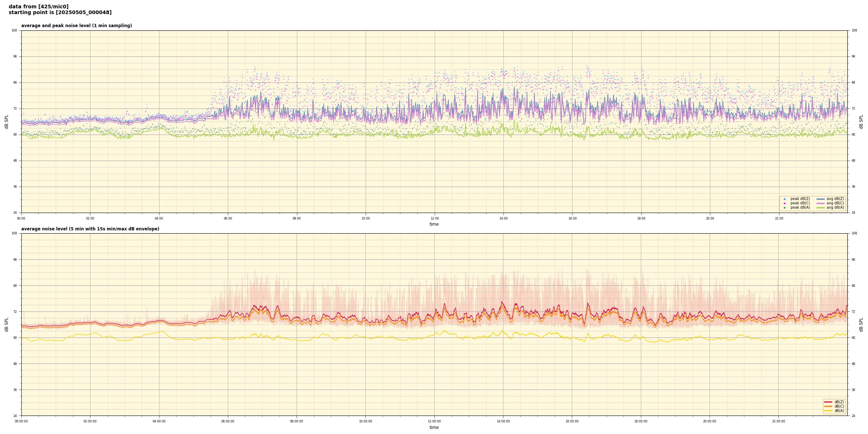
Task: Click the 12:00 tick on the top chart's time axis
Action: point(434,218)
